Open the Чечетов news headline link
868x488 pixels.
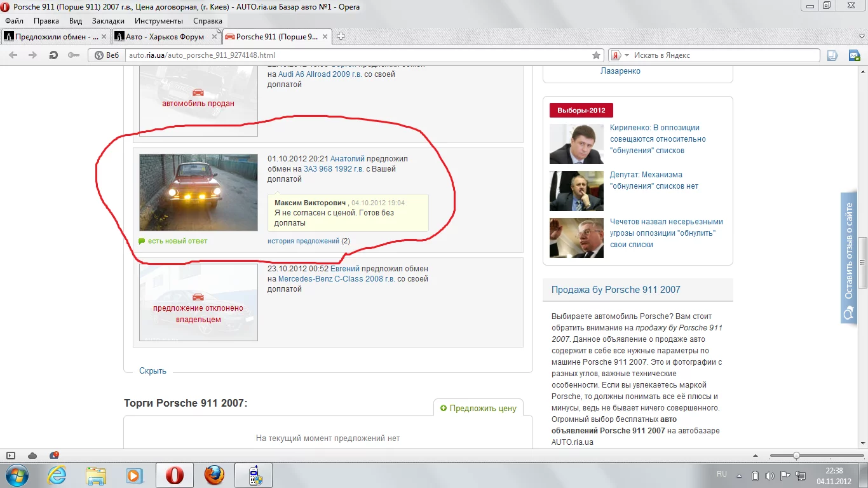coord(667,233)
